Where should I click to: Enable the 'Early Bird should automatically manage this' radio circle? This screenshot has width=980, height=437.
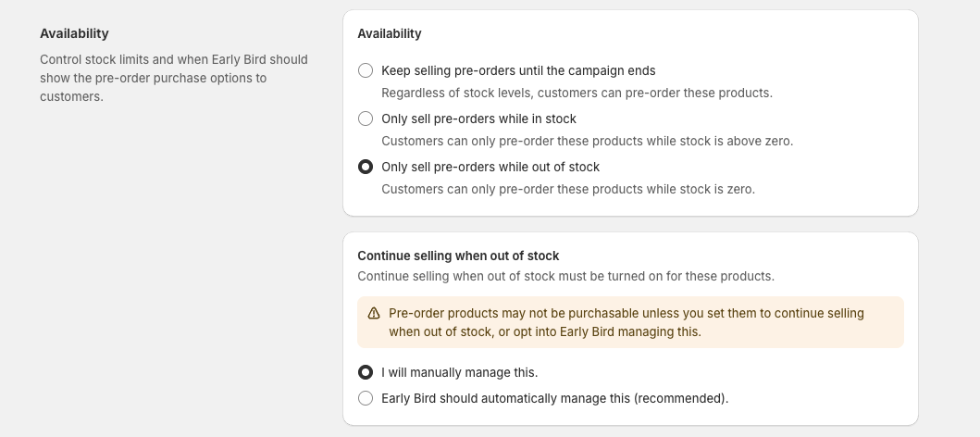[x=366, y=398]
